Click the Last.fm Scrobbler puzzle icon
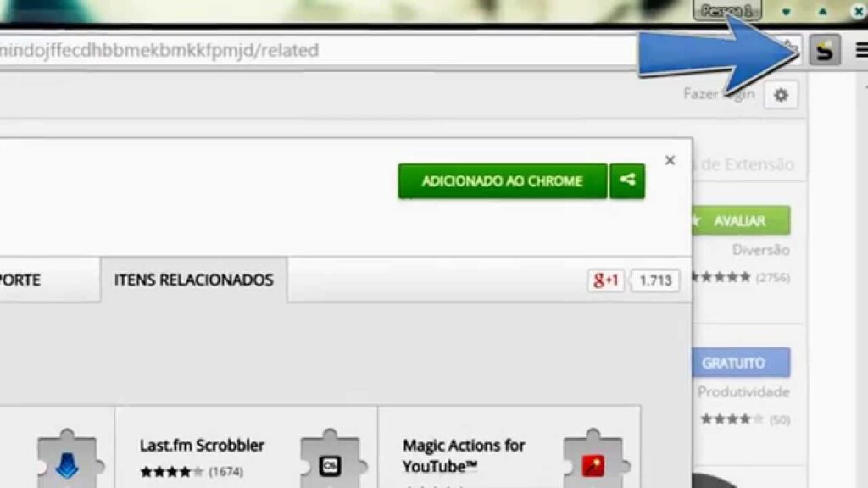The height and width of the screenshot is (488, 868). (x=331, y=459)
